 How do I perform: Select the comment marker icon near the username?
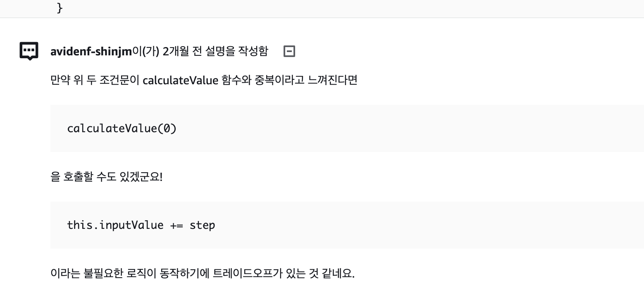pyautogui.click(x=28, y=50)
